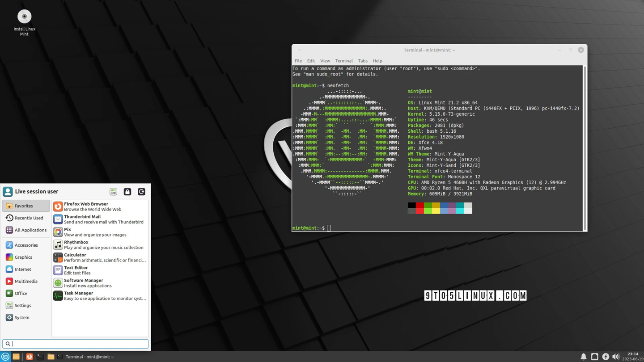Minimize the terminal window
This screenshot has width=644, height=362.
[559, 50]
